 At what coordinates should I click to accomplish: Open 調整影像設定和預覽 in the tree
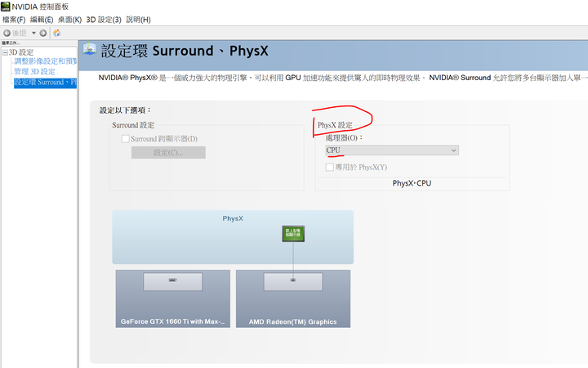[46, 61]
